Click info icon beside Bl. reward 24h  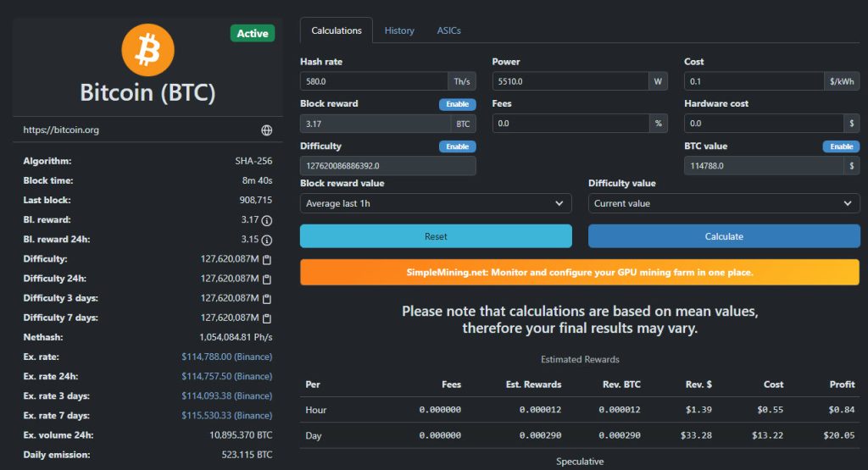(267, 240)
